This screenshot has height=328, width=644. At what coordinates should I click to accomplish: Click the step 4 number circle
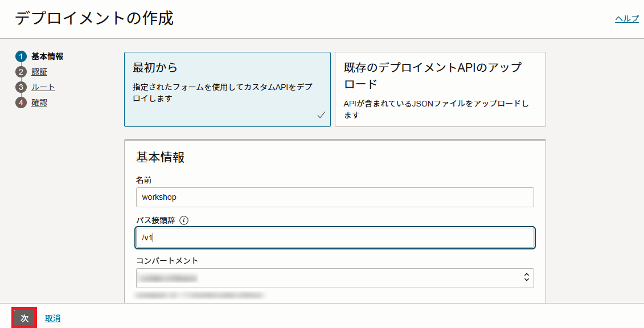pyautogui.click(x=21, y=102)
